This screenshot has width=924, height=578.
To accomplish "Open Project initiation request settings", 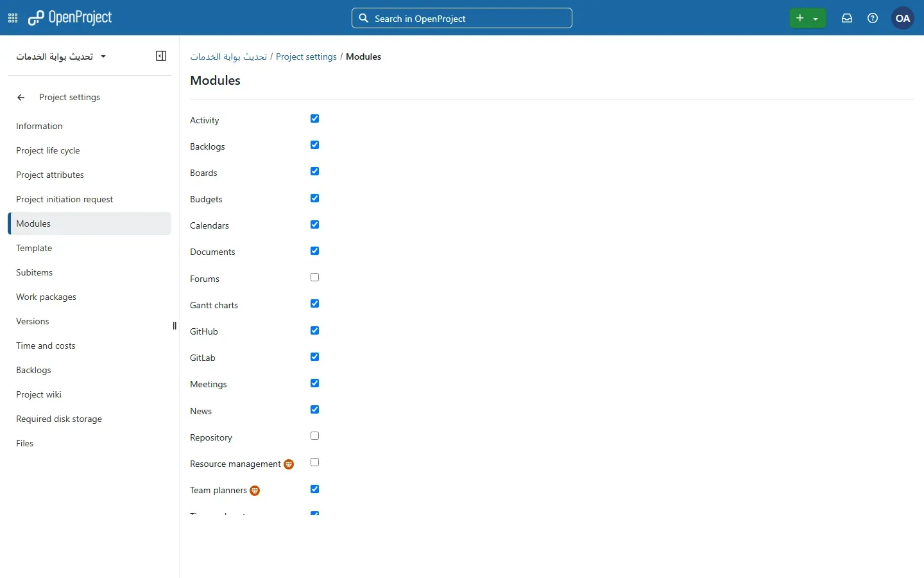I will pos(90,199).
